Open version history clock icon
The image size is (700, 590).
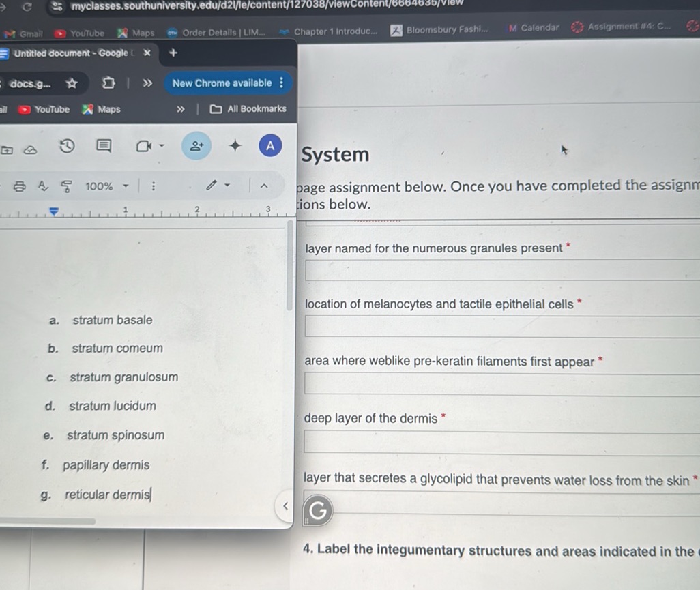pyautogui.click(x=67, y=146)
